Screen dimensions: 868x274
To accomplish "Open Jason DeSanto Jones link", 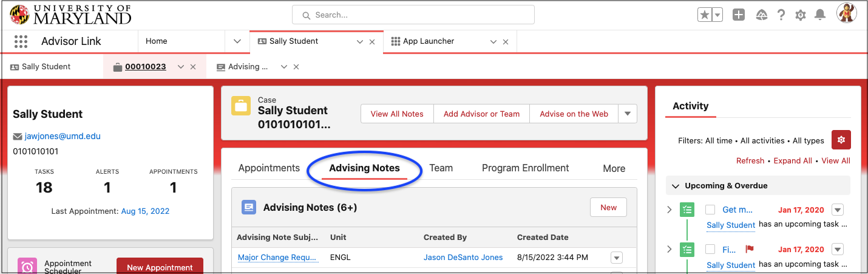I will tap(463, 258).
